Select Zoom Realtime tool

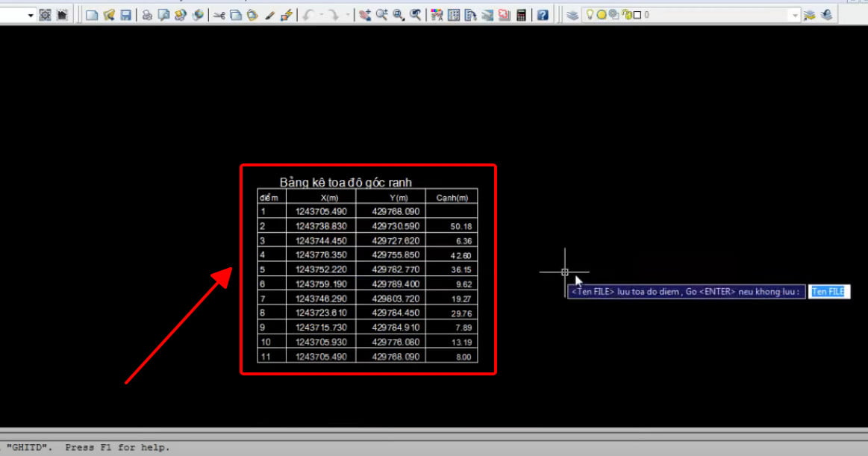pos(382,15)
